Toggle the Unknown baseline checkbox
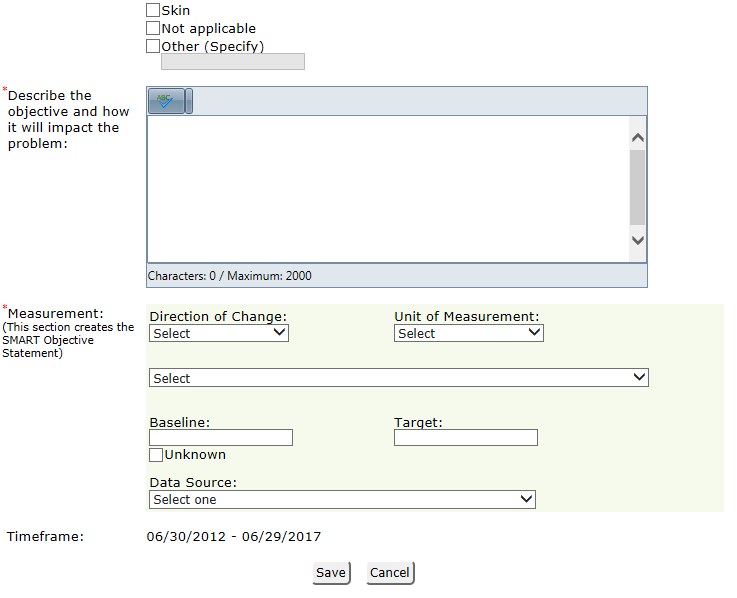This screenshot has height=598, width=737. (156, 455)
